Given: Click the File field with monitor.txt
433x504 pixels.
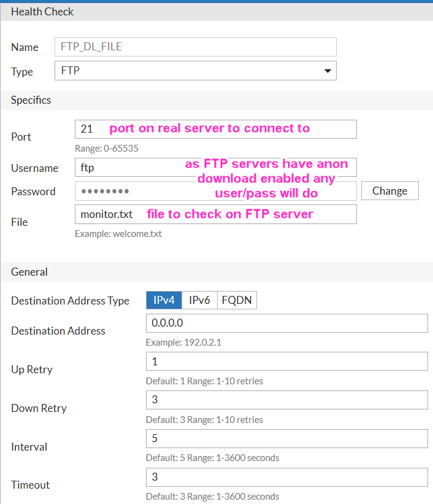Looking at the screenshot, I should (x=215, y=214).
